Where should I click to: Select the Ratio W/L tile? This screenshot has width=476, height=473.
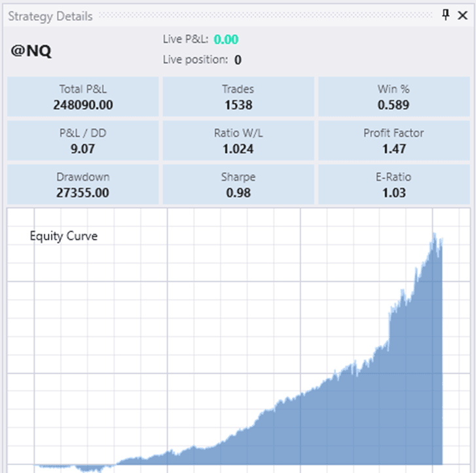tap(238, 140)
